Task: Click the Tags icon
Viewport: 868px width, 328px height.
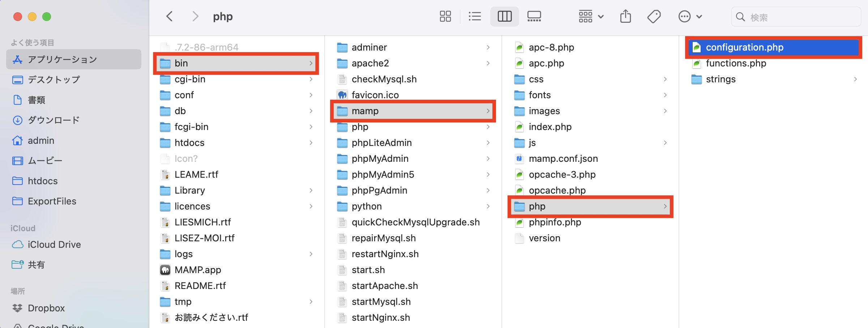Action: tap(654, 16)
